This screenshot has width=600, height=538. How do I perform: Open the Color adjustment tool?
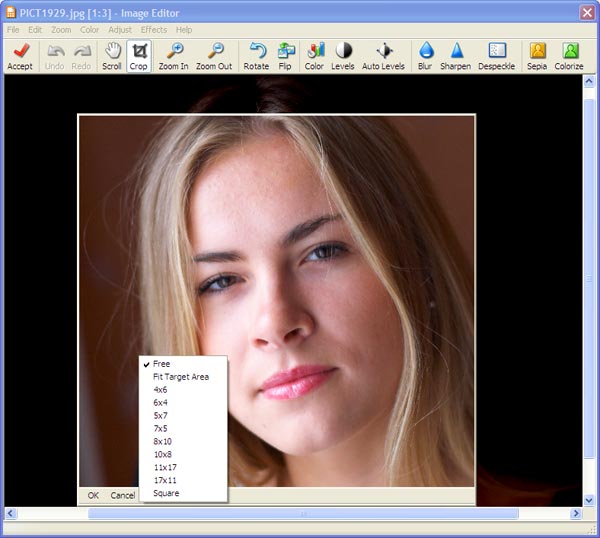(314, 57)
